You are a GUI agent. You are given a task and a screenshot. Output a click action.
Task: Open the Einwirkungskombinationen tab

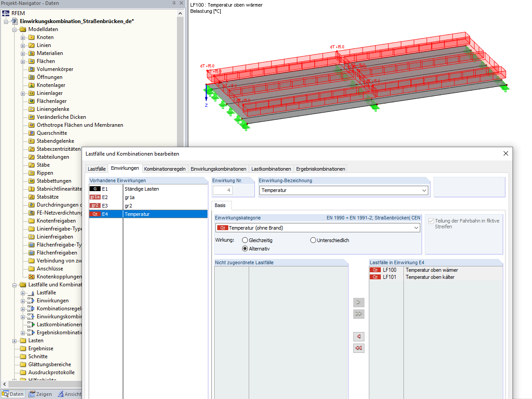coord(218,169)
